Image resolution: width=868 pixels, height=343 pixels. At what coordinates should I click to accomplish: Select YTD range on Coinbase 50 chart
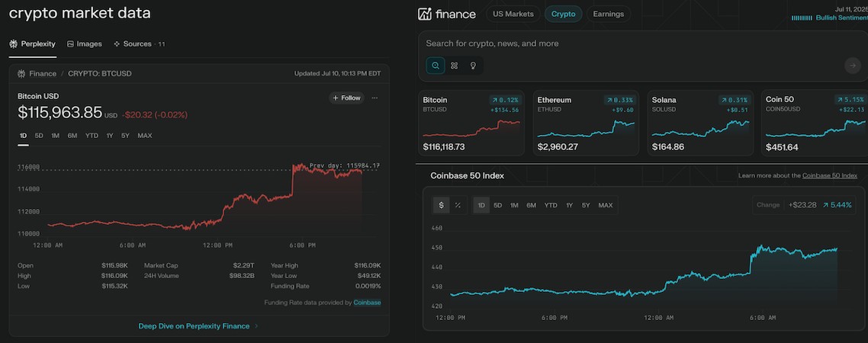tap(551, 205)
